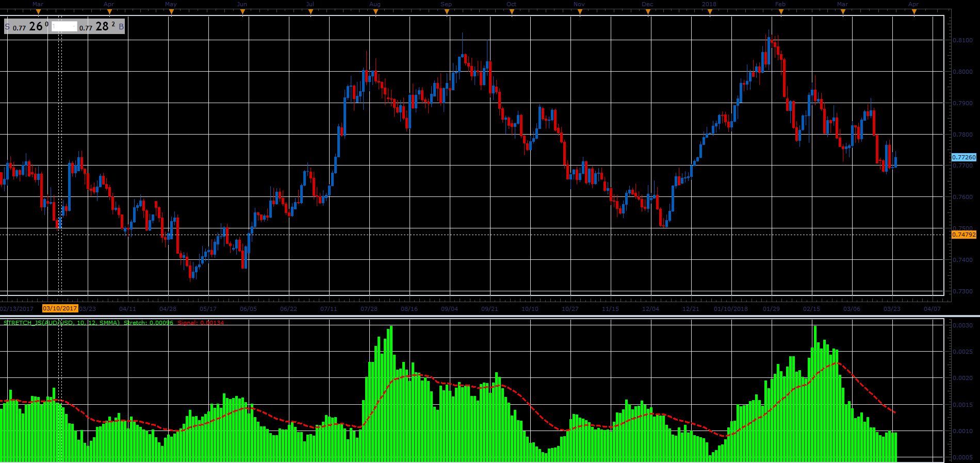Click the orange 0.74792 crosshair price label
Image resolution: width=980 pixels, height=463 pixels.
click(963, 235)
